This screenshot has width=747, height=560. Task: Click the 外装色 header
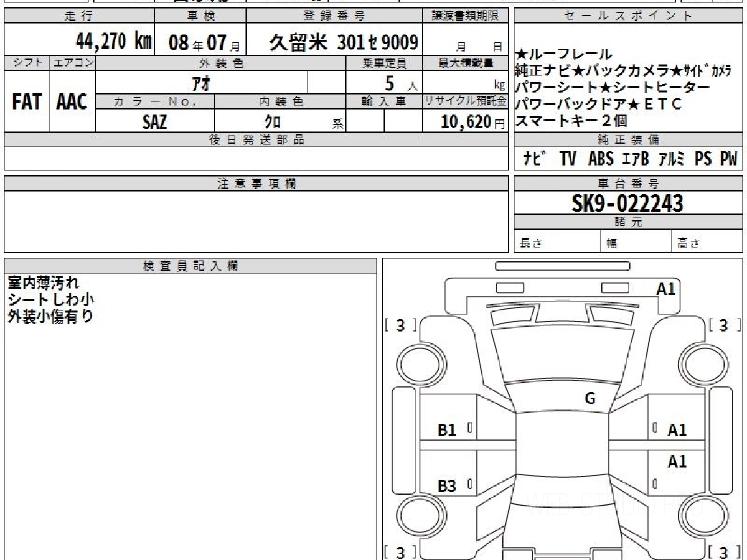(x=221, y=63)
